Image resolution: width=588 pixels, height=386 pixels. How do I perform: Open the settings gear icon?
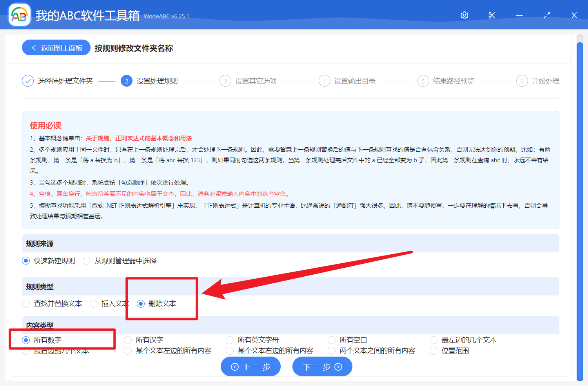(x=465, y=15)
